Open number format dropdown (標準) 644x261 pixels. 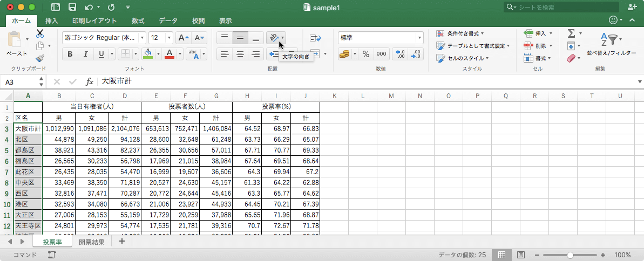tap(419, 38)
